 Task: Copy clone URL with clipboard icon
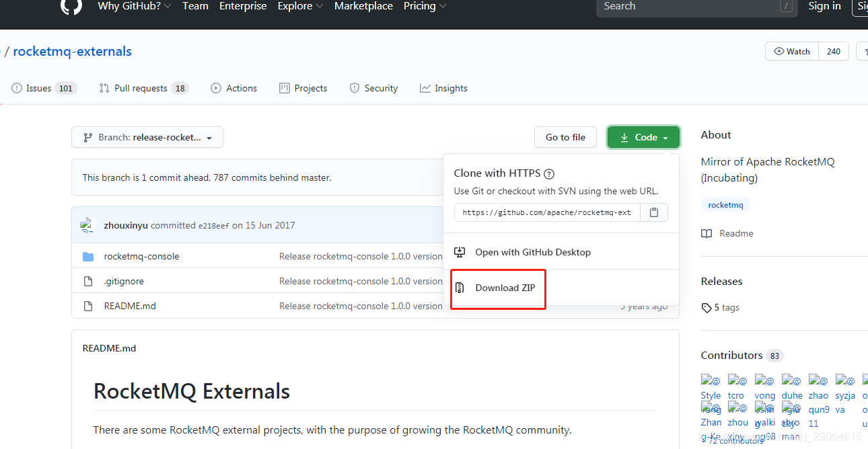653,212
